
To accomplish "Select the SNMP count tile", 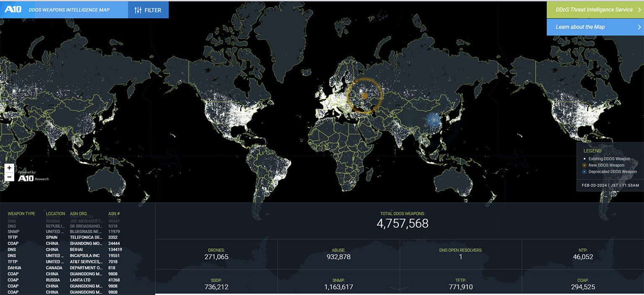I will point(338,284).
